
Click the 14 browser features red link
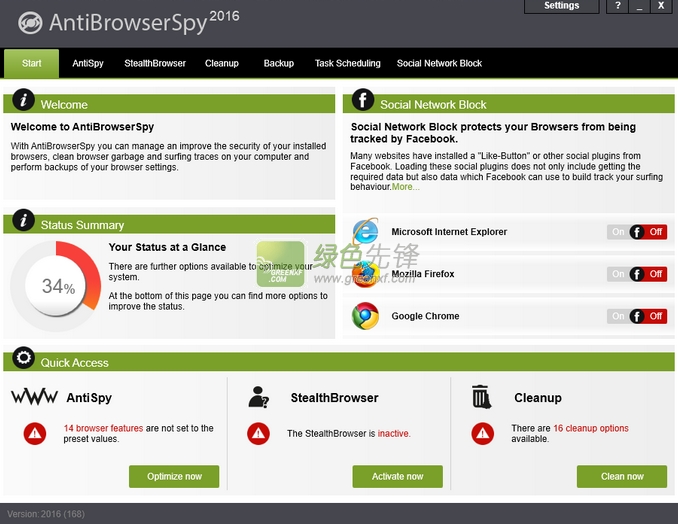click(103, 428)
